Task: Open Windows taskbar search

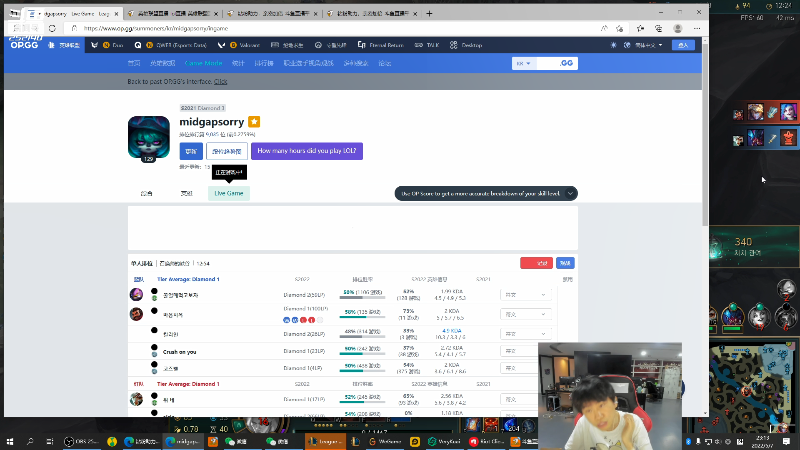Action: [30, 441]
